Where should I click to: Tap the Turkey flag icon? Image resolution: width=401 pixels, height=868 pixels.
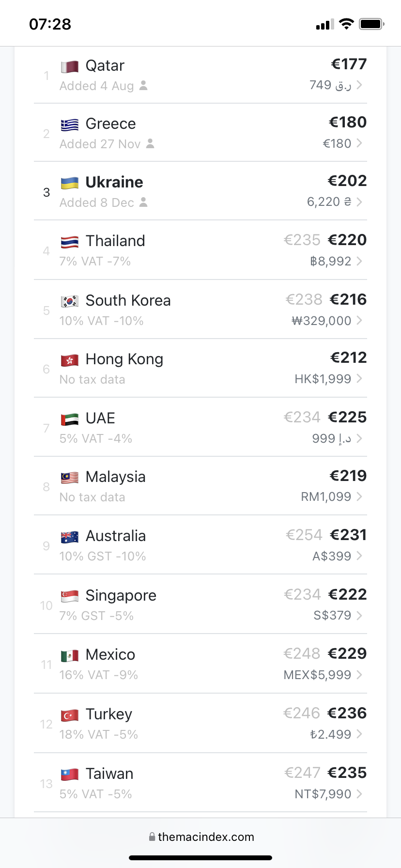70,715
